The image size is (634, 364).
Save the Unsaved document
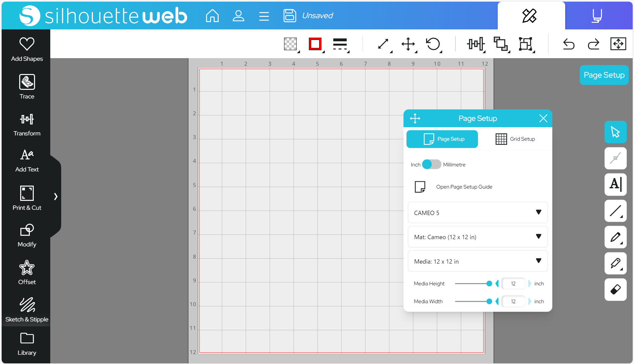(290, 16)
